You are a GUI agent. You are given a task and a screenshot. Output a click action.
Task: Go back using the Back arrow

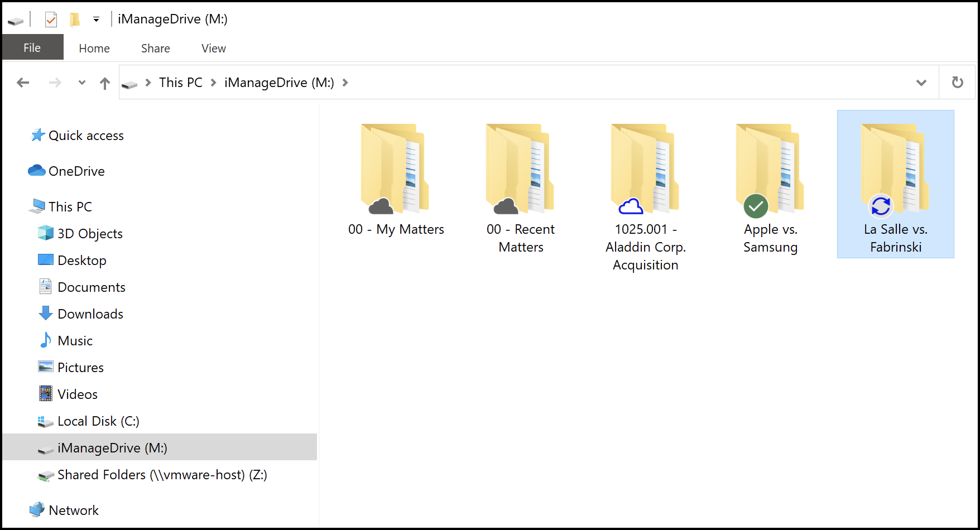pyautogui.click(x=23, y=83)
